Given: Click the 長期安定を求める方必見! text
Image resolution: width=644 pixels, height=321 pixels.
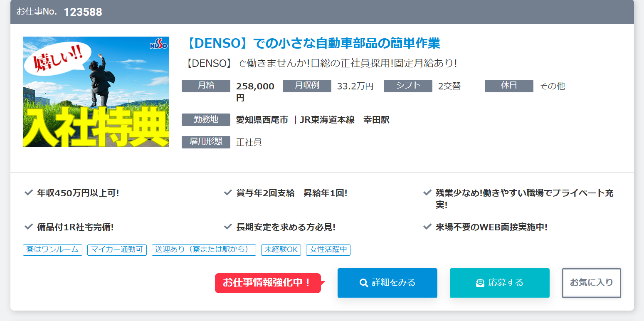Looking at the screenshot, I should point(286,227).
